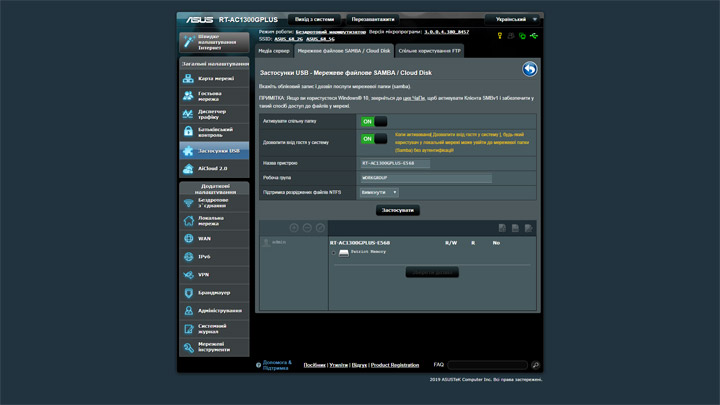This screenshot has width=720, height=405.
Task: Open the Administration (Адміністрування) page
Action: 214,310
